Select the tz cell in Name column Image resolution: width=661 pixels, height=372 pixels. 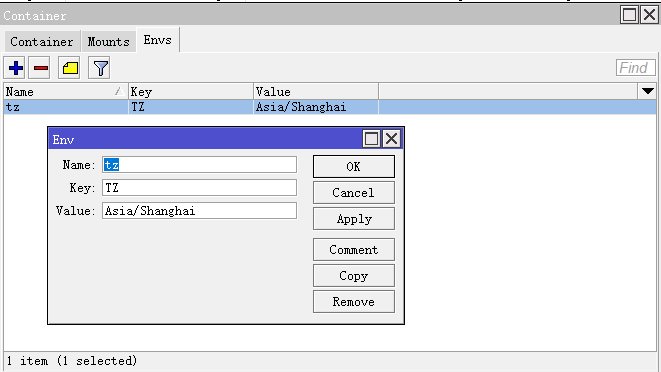click(66, 107)
